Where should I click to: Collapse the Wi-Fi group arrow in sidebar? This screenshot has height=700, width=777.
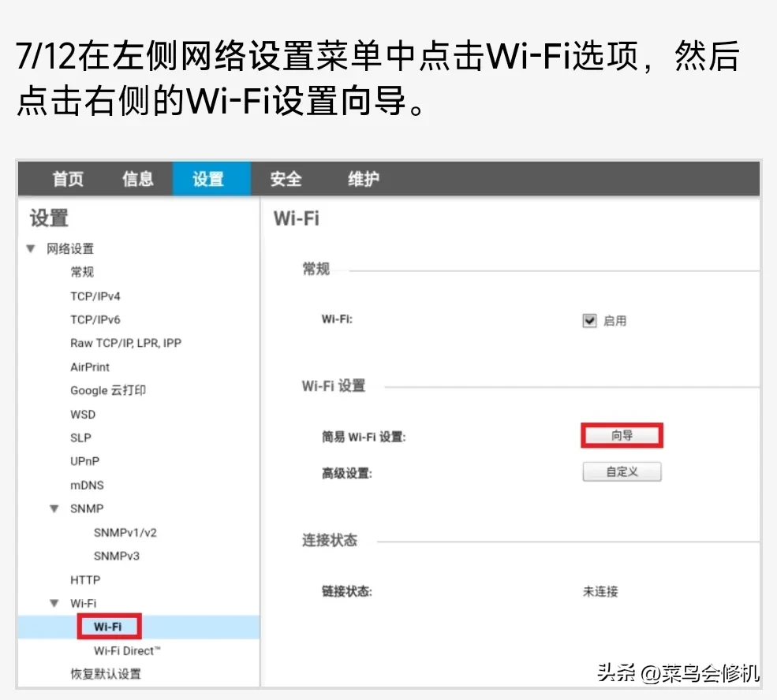tap(54, 604)
